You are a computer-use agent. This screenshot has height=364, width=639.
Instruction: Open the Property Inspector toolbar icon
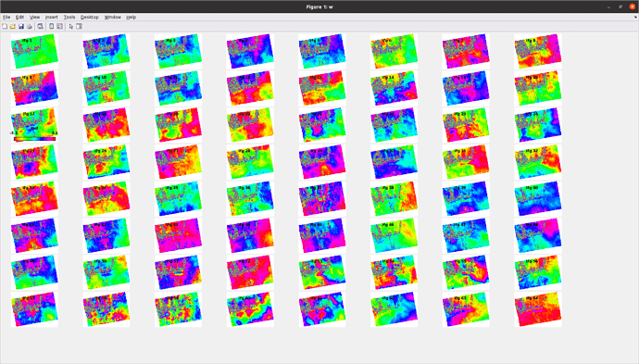click(x=79, y=27)
